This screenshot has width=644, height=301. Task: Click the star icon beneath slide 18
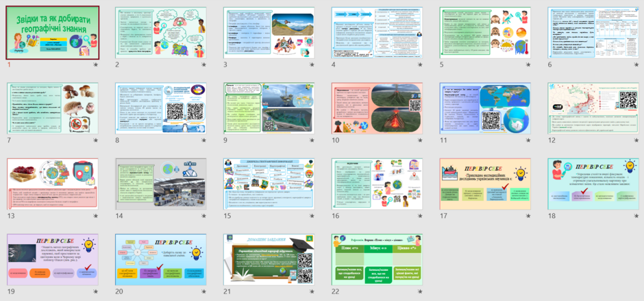[636, 216]
